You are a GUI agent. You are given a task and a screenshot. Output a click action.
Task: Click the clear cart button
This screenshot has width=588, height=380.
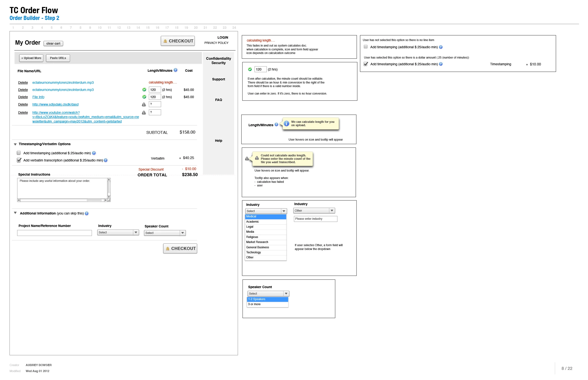53,43
